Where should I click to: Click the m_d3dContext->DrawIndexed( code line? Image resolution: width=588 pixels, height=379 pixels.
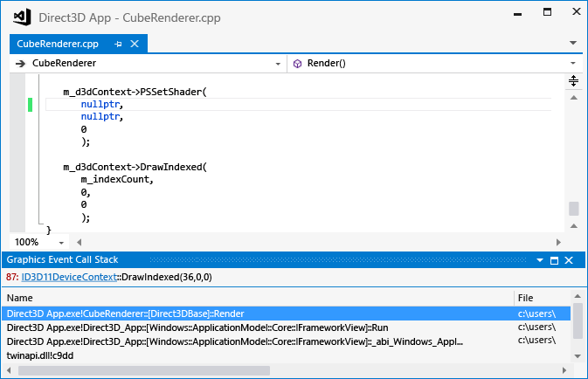tap(135, 167)
